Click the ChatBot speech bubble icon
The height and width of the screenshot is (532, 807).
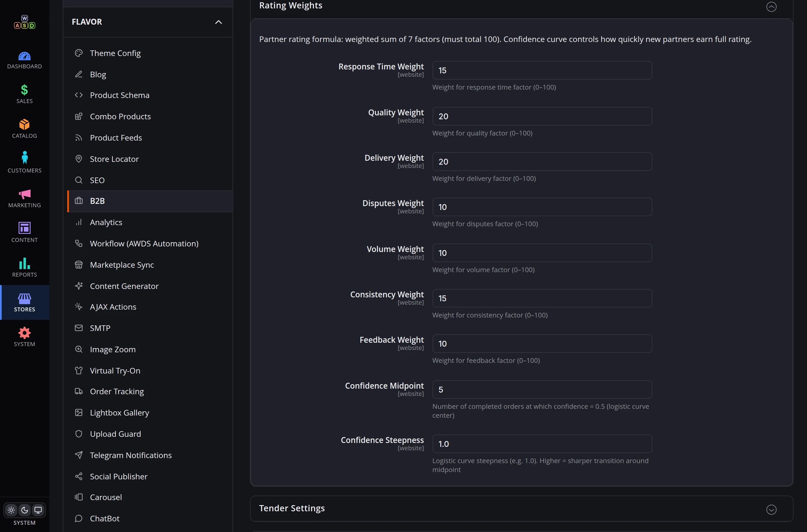click(79, 518)
